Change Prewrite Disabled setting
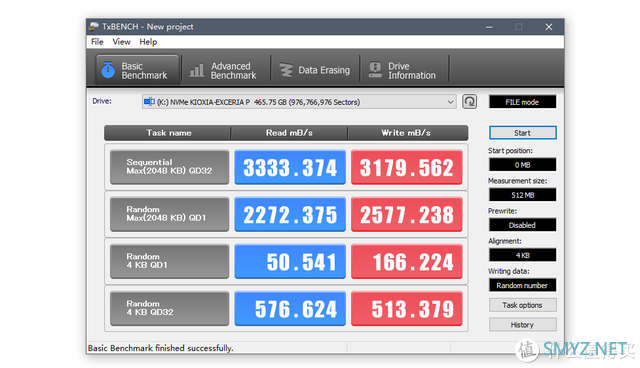The width and height of the screenshot is (640, 368). coord(522,225)
